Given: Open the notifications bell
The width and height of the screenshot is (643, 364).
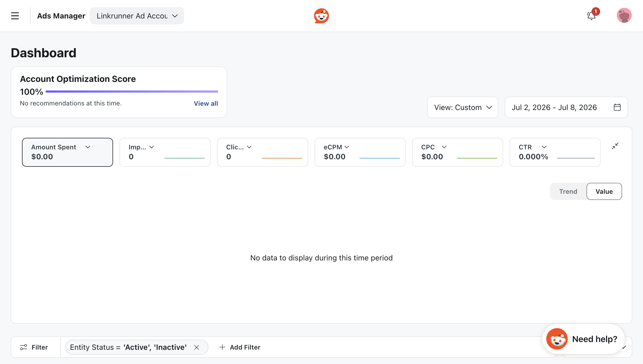Looking at the screenshot, I should [x=591, y=16].
